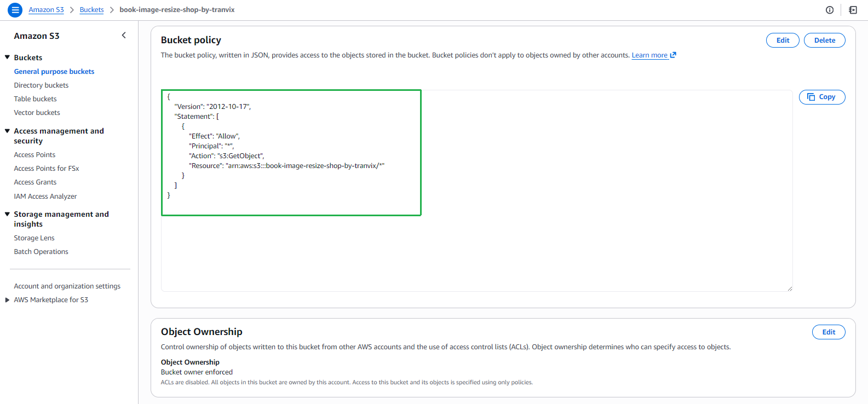Click the "Resource" ARN policy line

pyautogui.click(x=287, y=166)
